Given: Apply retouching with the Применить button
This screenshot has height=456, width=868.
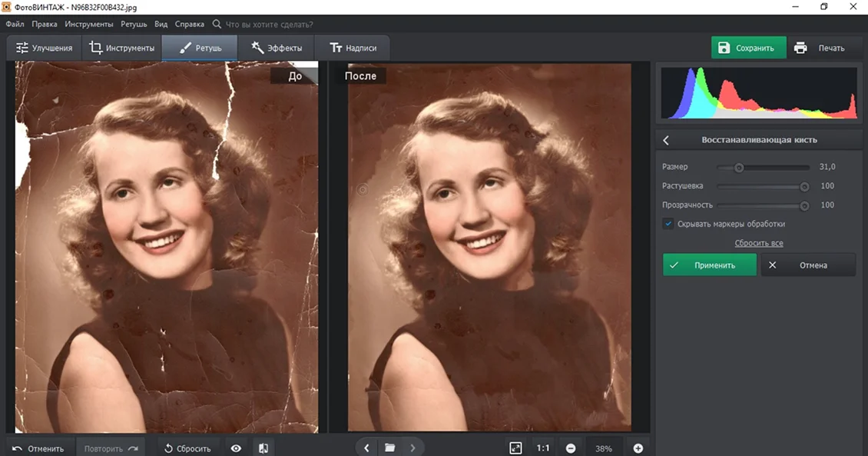Looking at the screenshot, I should point(709,265).
